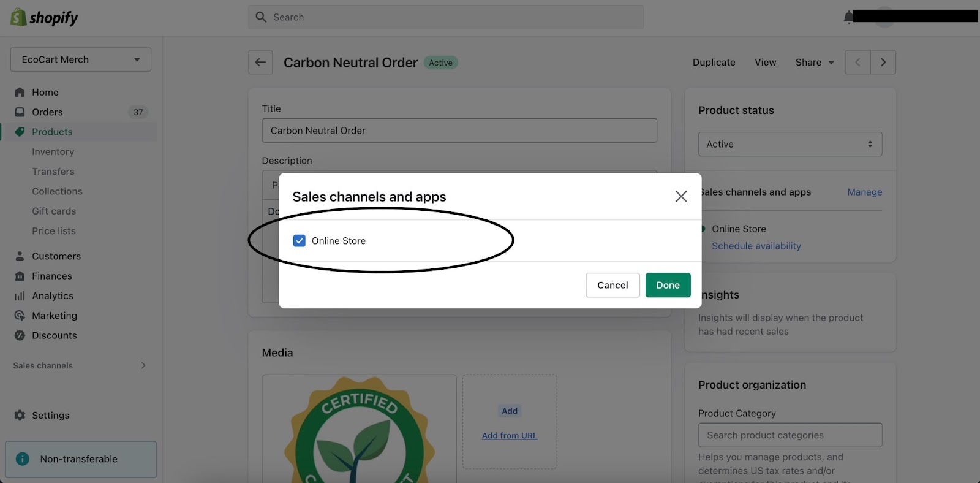Click the Non-transferable info icon
The height and width of the screenshot is (483, 980).
[x=23, y=459]
